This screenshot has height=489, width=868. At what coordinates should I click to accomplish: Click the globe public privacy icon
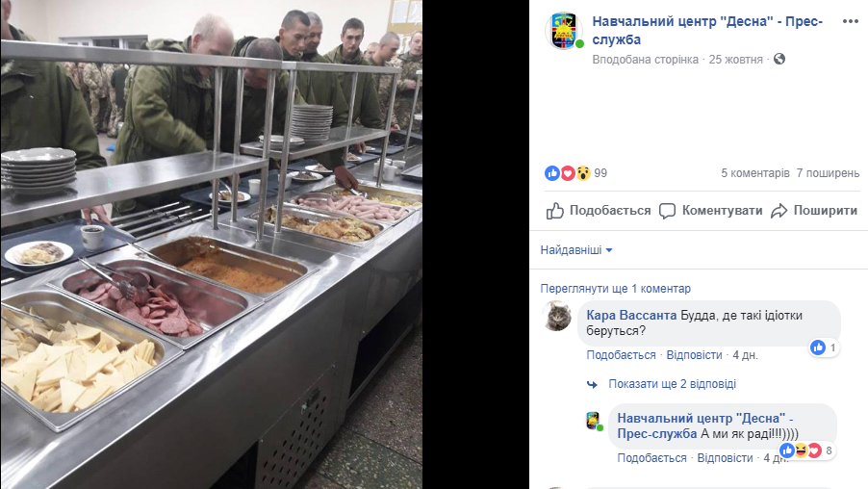pos(779,60)
